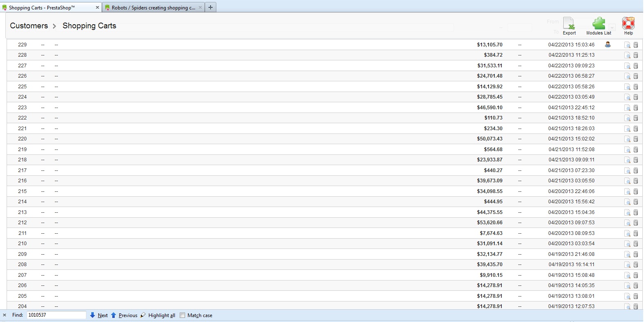Open the Help lifebuoy icon
644x322 pixels.
(628, 23)
